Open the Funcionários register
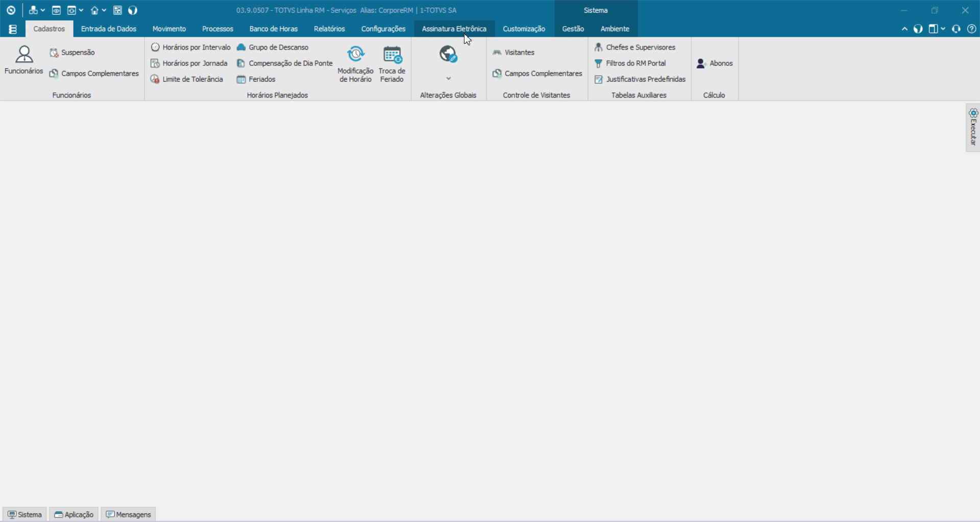 coord(23,60)
